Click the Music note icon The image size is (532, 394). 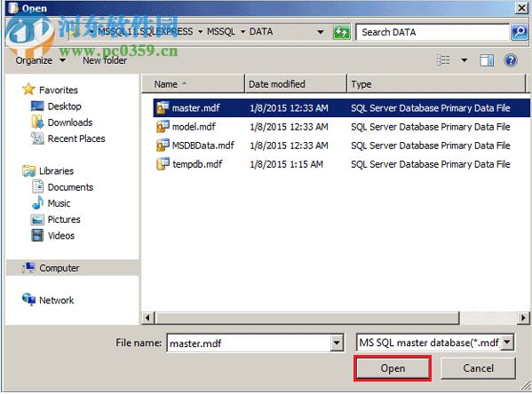point(37,202)
